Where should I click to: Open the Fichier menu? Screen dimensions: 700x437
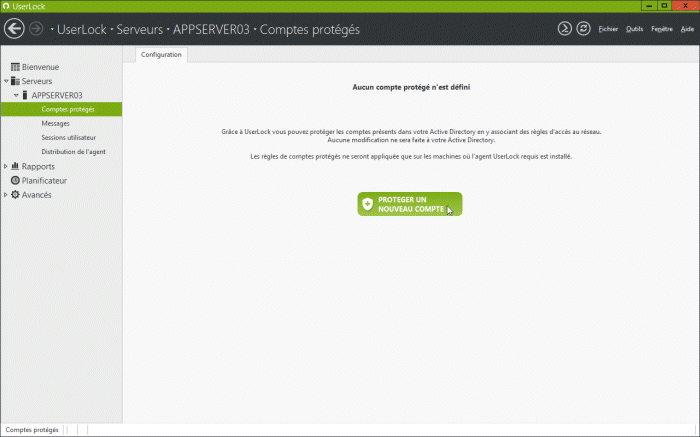pyautogui.click(x=608, y=29)
